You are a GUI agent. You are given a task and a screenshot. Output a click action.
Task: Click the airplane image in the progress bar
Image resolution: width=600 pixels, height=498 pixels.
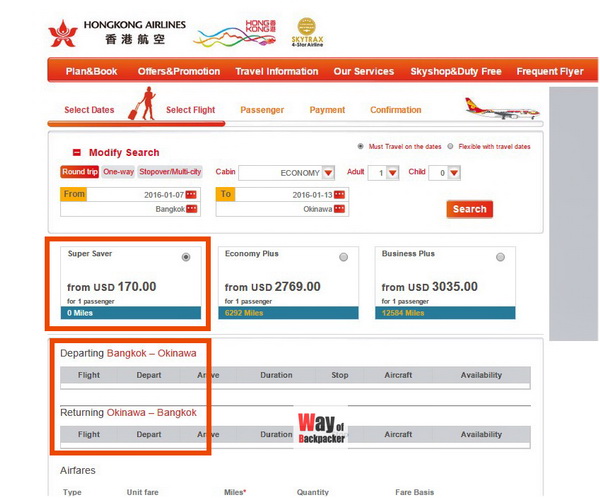click(502, 108)
